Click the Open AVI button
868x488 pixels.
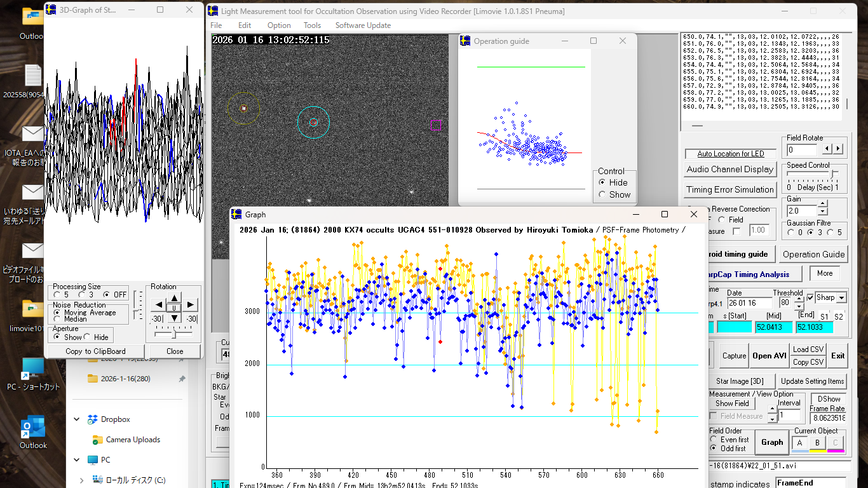pos(770,356)
